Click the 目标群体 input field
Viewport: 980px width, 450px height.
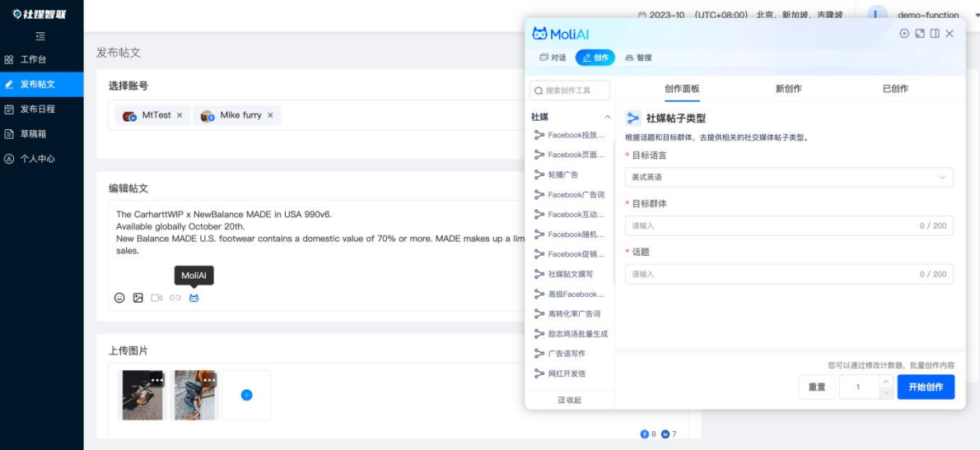coord(788,225)
